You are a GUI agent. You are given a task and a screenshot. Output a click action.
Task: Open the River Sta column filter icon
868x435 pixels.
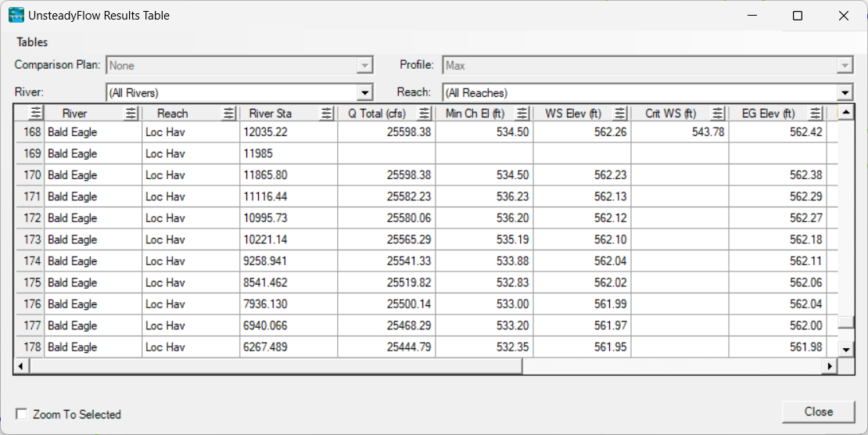[x=327, y=113]
